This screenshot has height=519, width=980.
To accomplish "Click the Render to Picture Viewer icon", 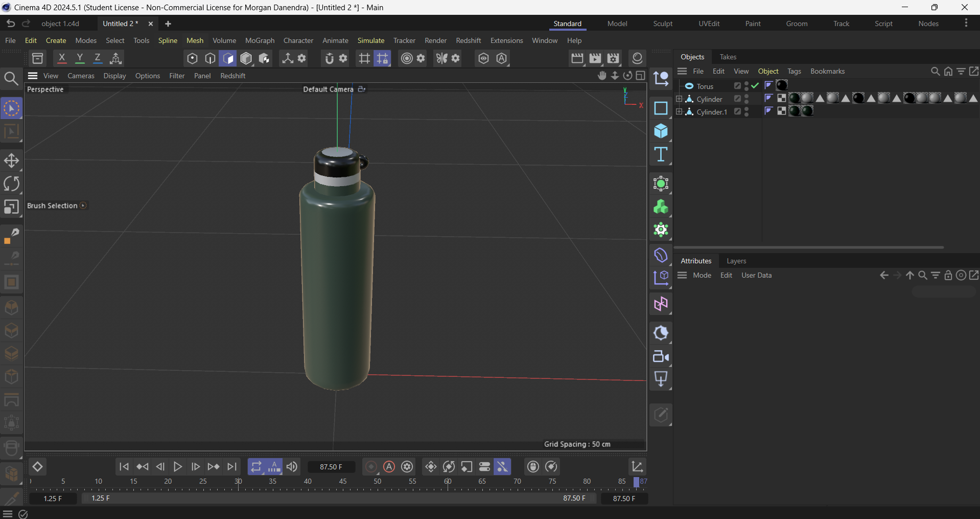I will coord(595,58).
